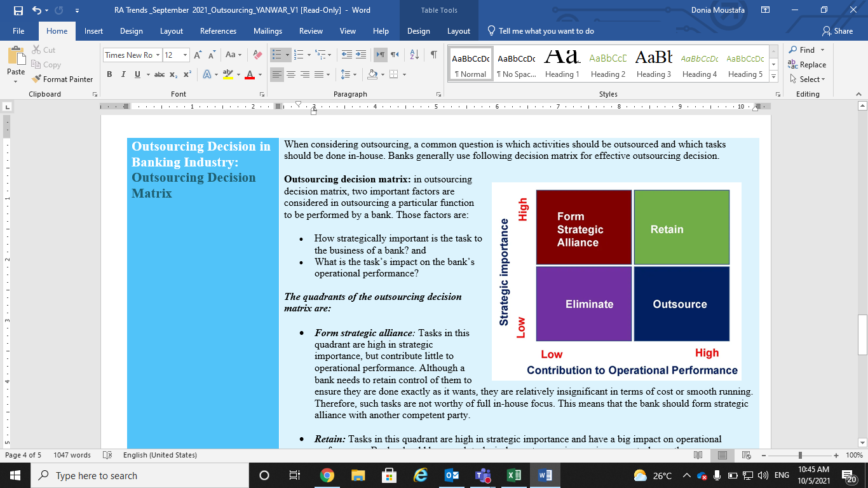The height and width of the screenshot is (488, 868).
Task: Open the font name dropdown
Action: tap(158, 55)
